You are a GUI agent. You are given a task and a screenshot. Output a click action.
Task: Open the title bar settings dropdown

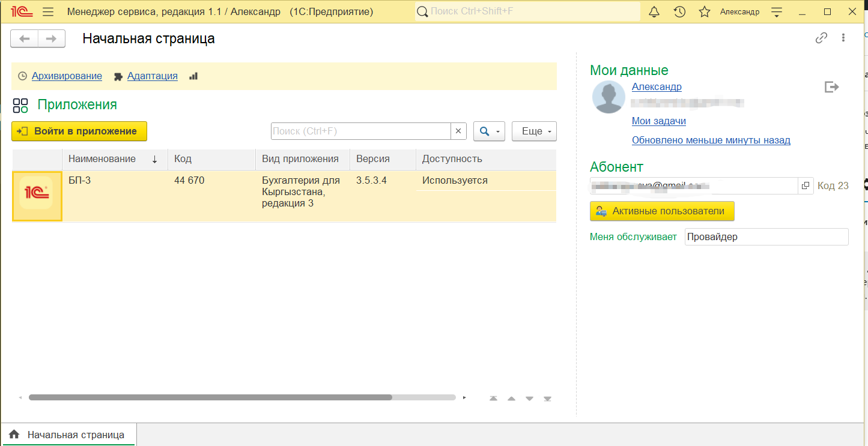pyautogui.click(x=777, y=12)
